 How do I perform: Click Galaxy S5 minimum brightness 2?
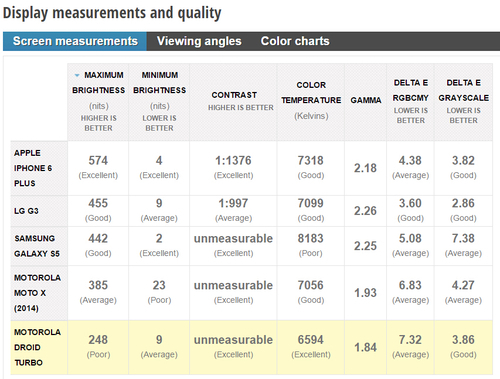[x=159, y=239]
